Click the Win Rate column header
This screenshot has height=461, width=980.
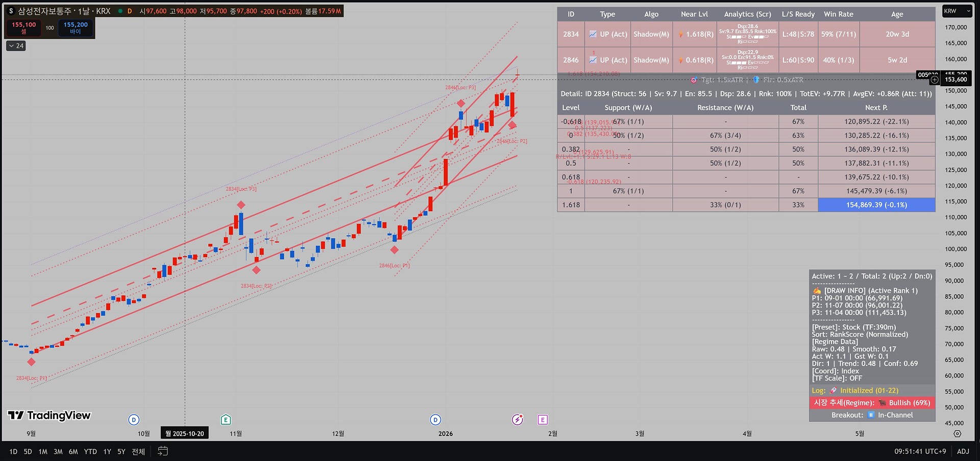pyautogui.click(x=839, y=14)
